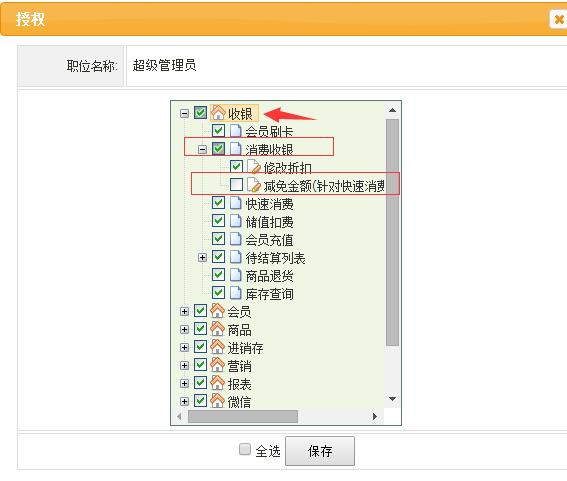Expand the 商品 tree node
The width and height of the screenshot is (567, 481).
click(x=184, y=329)
